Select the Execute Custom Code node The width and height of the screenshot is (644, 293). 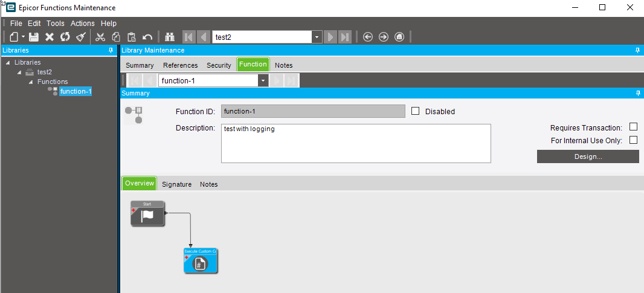pos(201,261)
